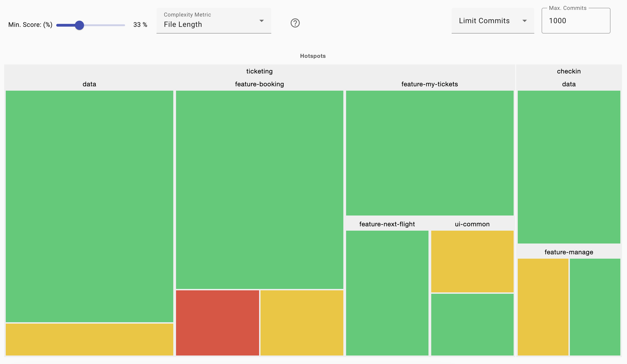Screen dimensions: 627x364
Task: Click the large green feature-booking tile
Action: tap(259, 189)
